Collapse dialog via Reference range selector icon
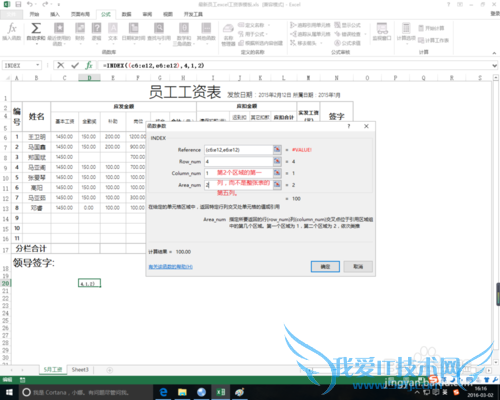Image resolution: width=500 pixels, height=400 pixels. click(x=277, y=150)
